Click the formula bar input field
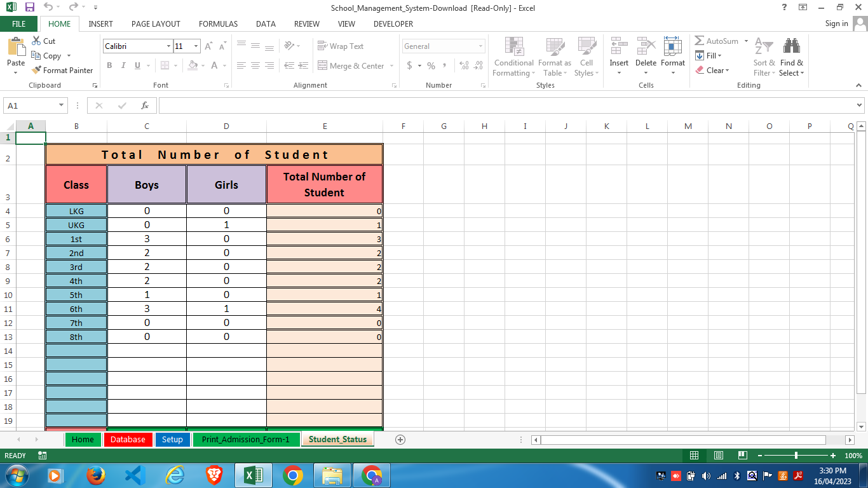868x488 pixels. click(x=506, y=105)
